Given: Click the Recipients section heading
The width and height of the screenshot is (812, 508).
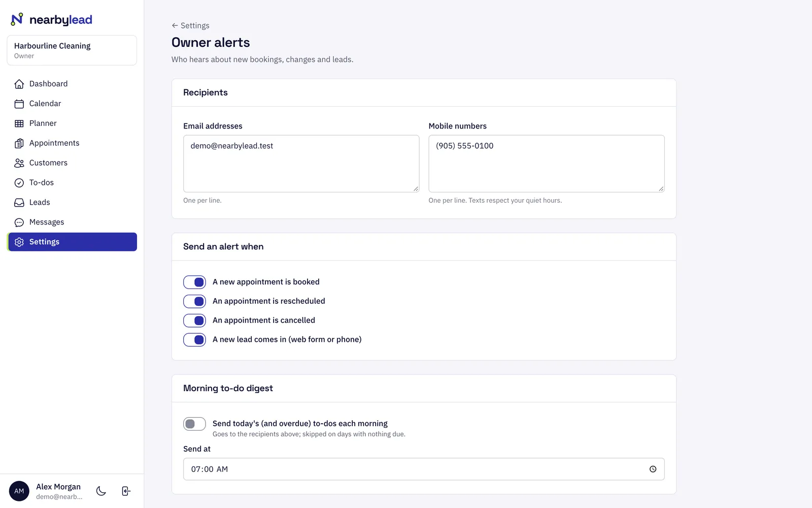Looking at the screenshot, I should pos(206,92).
